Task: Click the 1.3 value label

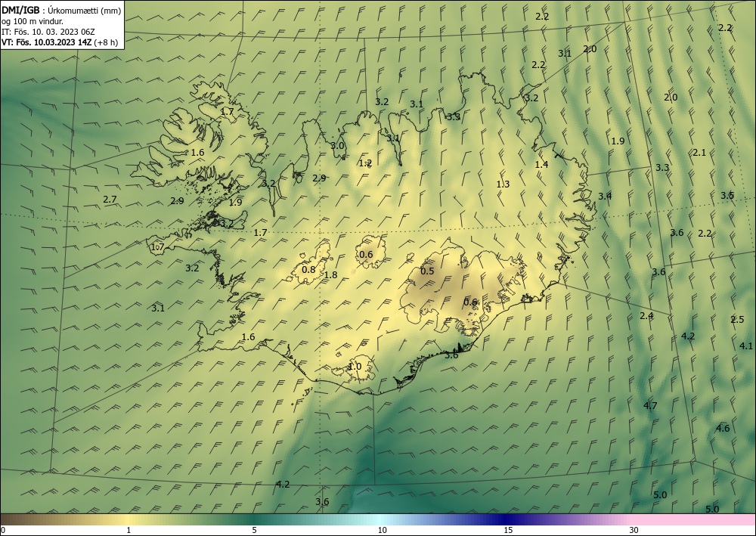Action: pyautogui.click(x=503, y=184)
